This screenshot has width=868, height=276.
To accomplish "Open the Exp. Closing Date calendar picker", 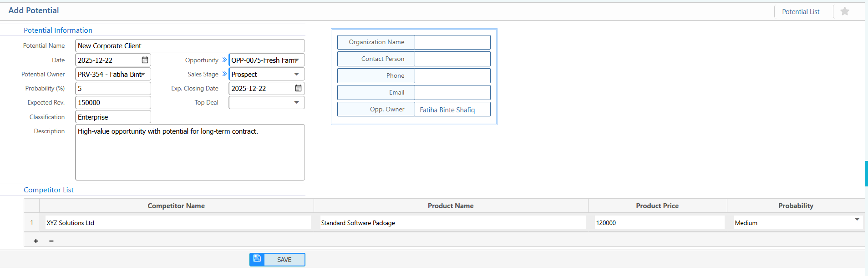I will coord(298,88).
